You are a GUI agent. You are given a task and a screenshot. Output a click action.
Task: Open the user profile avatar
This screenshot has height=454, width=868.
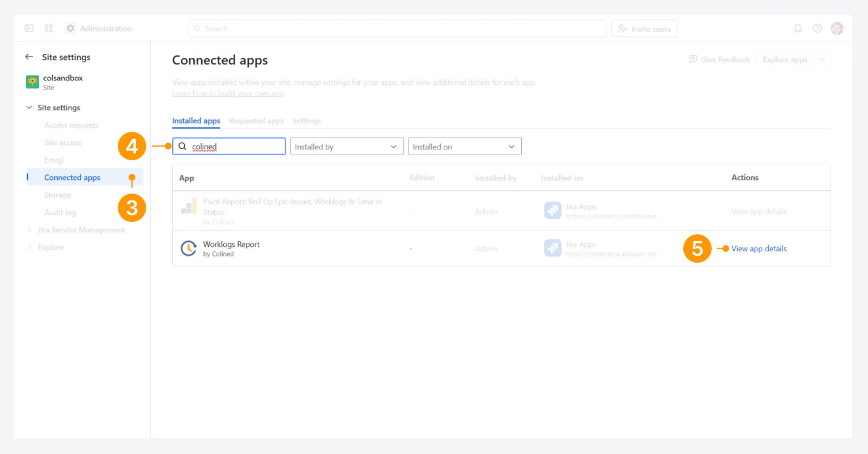click(x=837, y=28)
